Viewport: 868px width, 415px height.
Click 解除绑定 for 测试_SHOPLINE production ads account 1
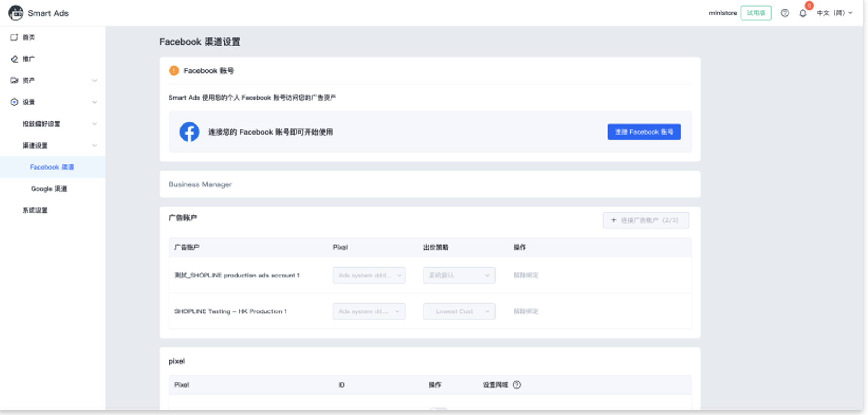point(526,276)
